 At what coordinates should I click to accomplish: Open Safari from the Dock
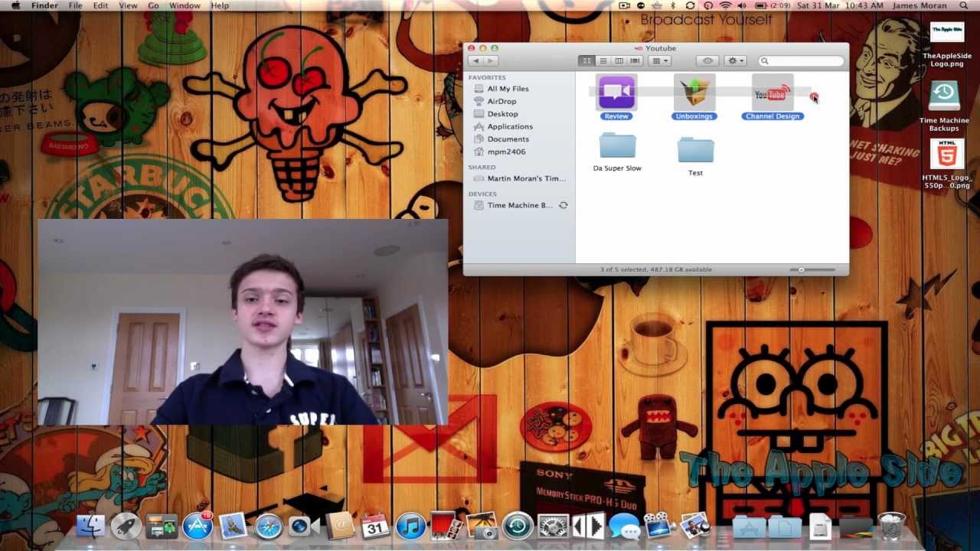click(269, 526)
